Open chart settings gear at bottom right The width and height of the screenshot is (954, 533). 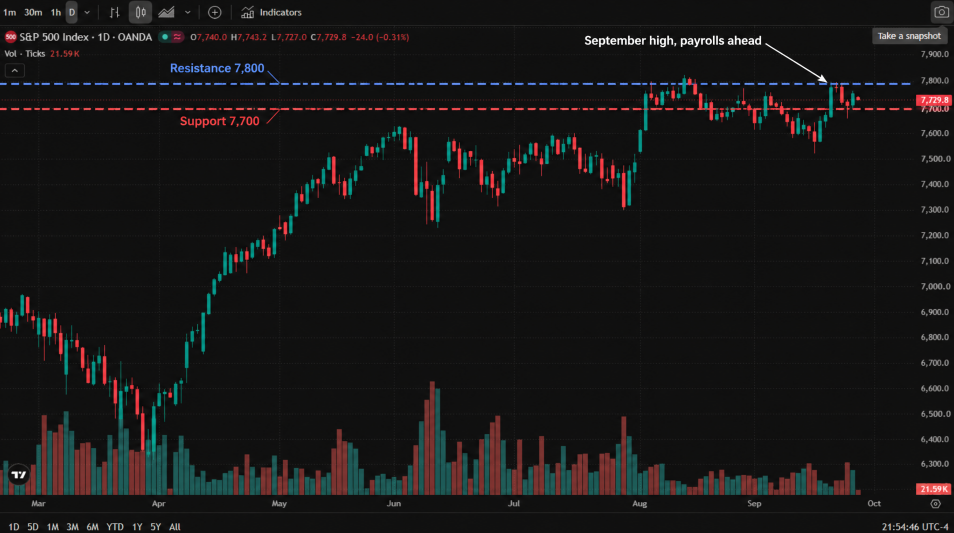pyautogui.click(x=936, y=504)
